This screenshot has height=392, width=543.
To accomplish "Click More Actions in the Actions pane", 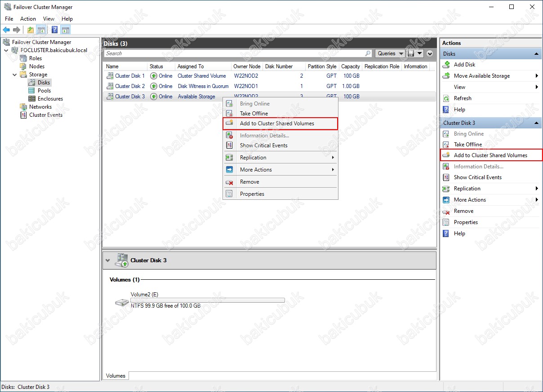I will coord(470,200).
